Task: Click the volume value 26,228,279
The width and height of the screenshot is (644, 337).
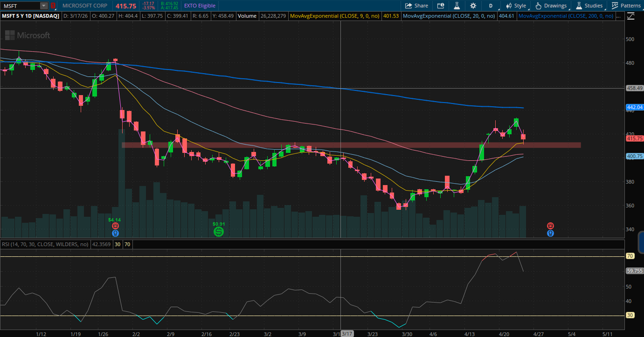Action: click(x=273, y=16)
